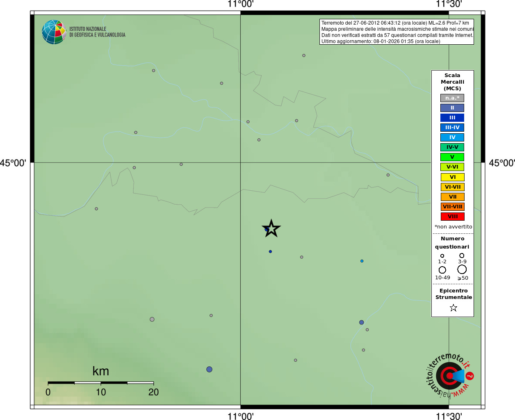Click the light blue IV marker near the map's right side
This screenshot has height=420, width=515.
coord(362,261)
